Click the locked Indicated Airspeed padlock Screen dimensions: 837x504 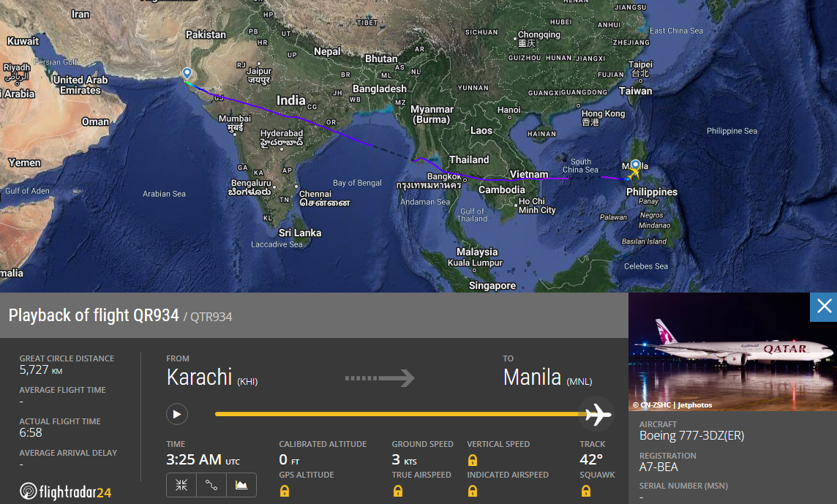point(473,491)
